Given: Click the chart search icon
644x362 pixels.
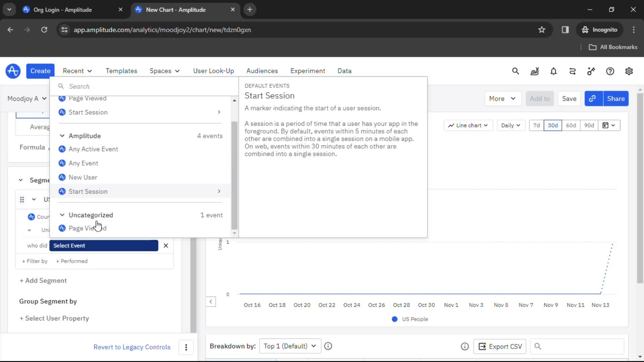Looking at the screenshot, I should point(539,347).
